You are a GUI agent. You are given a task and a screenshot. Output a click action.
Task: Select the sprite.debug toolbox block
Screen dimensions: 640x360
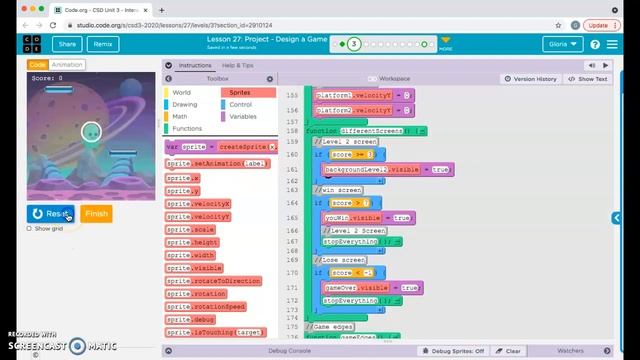(191, 320)
